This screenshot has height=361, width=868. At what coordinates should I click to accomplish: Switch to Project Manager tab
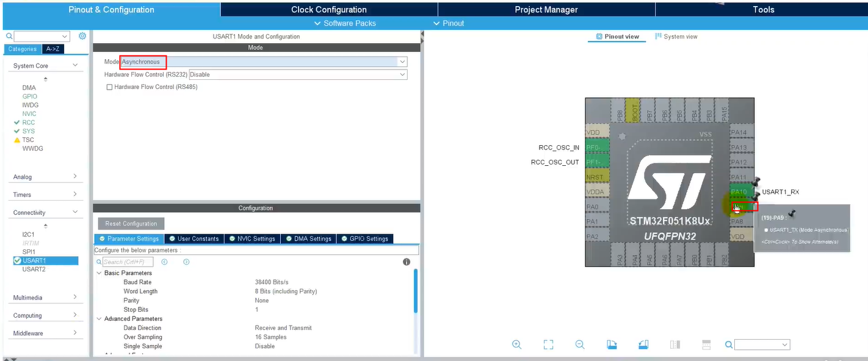click(546, 9)
